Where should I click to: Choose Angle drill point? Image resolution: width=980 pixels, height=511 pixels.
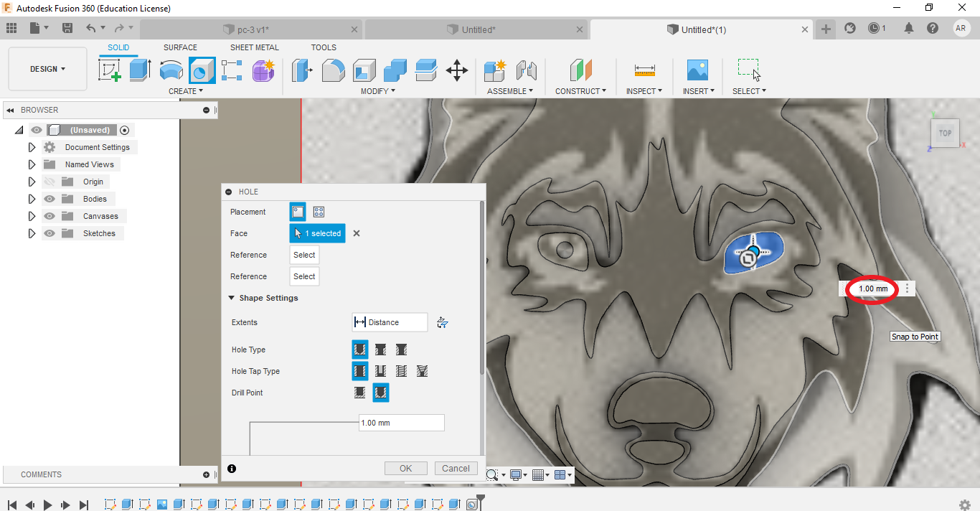[381, 393]
